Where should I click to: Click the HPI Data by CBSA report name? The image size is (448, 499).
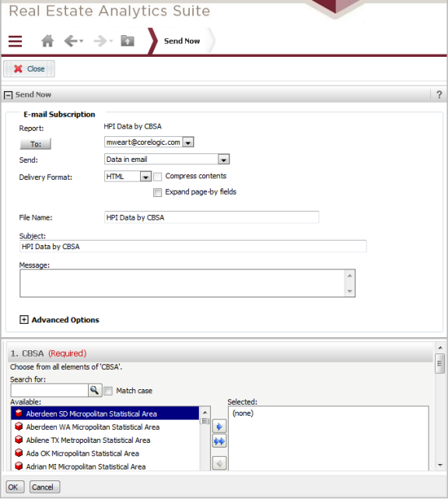point(132,126)
